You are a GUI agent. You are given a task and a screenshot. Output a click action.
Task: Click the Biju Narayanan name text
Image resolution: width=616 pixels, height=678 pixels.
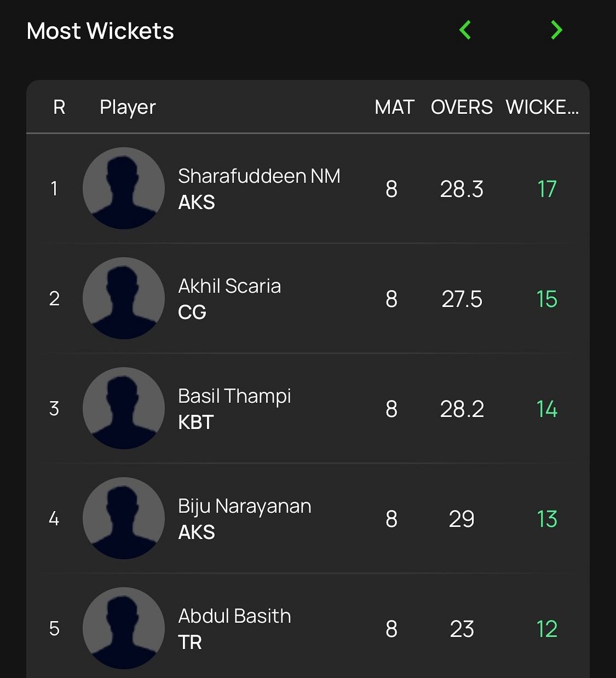pyautogui.click(x=244, y=506)
